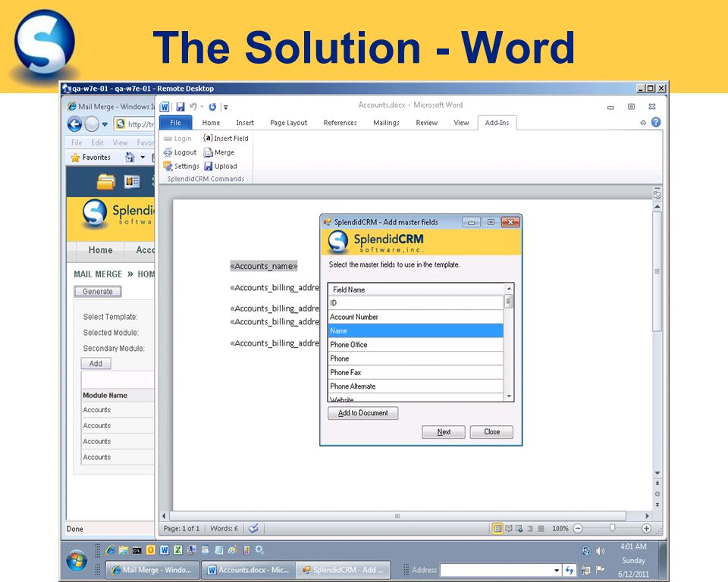
Task: Select Account Number in the field list
Action: tap(416, 317)
